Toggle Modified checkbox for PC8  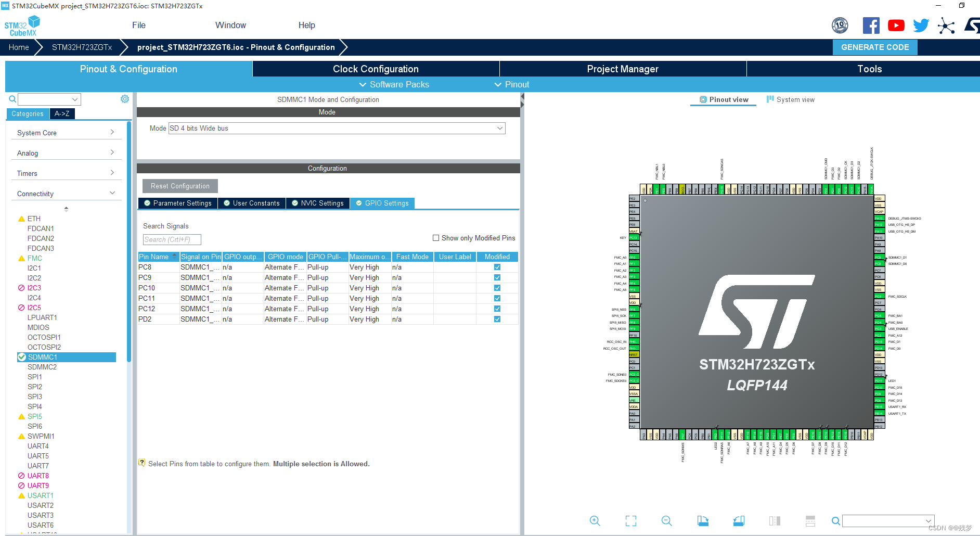click(x=497, y=267)
